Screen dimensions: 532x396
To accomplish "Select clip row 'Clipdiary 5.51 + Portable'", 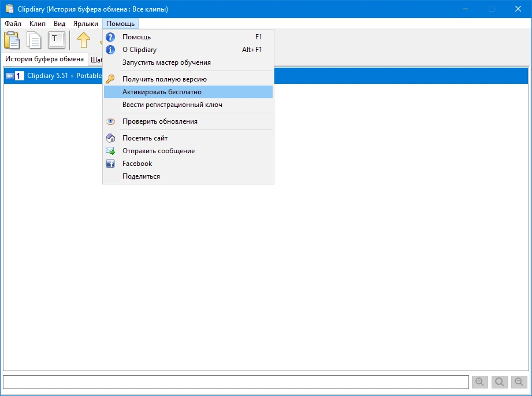I will click(x=266, y=76).
